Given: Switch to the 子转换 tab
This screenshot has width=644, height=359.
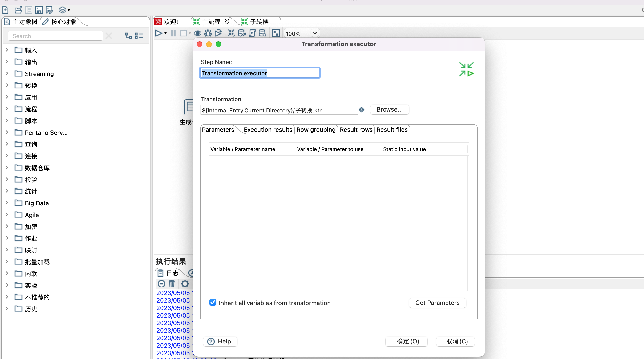Looking at the screenshot, I should click(259, 22).
